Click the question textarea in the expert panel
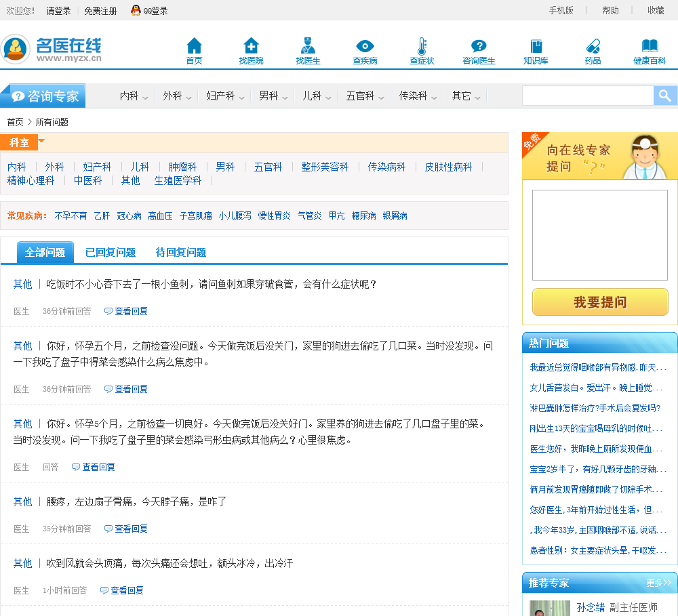This screenshot has width=678, height=616. click(x=600, y=235)
